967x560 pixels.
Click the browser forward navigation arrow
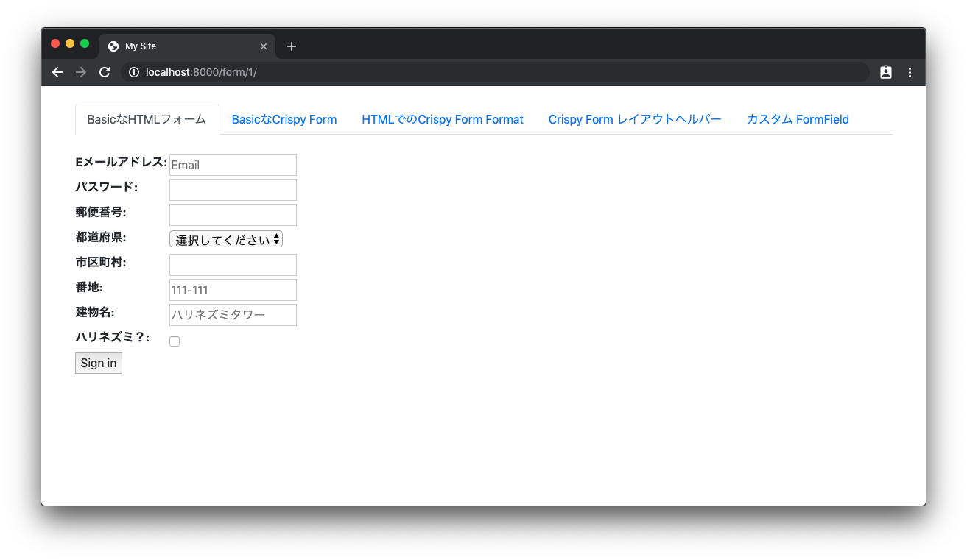(81, 72)
